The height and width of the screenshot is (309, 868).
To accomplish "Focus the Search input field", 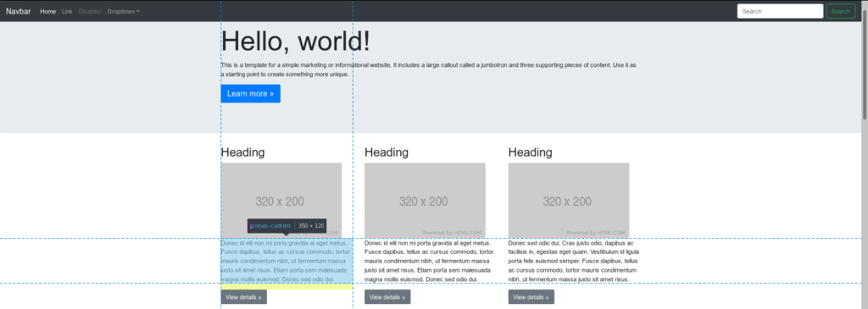I will point(780,11).
